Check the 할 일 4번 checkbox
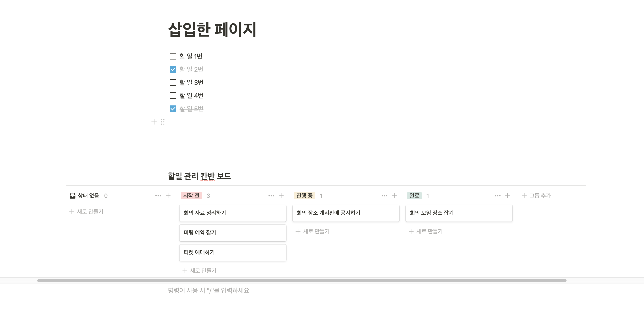Viewport: 644px width, 336px height. (x=173, y=96)
